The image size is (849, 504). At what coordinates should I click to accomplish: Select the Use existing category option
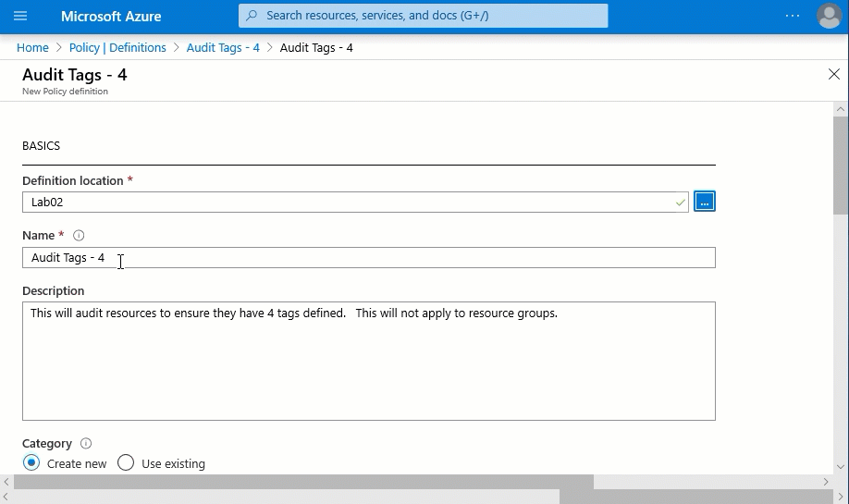click(127, 463)
